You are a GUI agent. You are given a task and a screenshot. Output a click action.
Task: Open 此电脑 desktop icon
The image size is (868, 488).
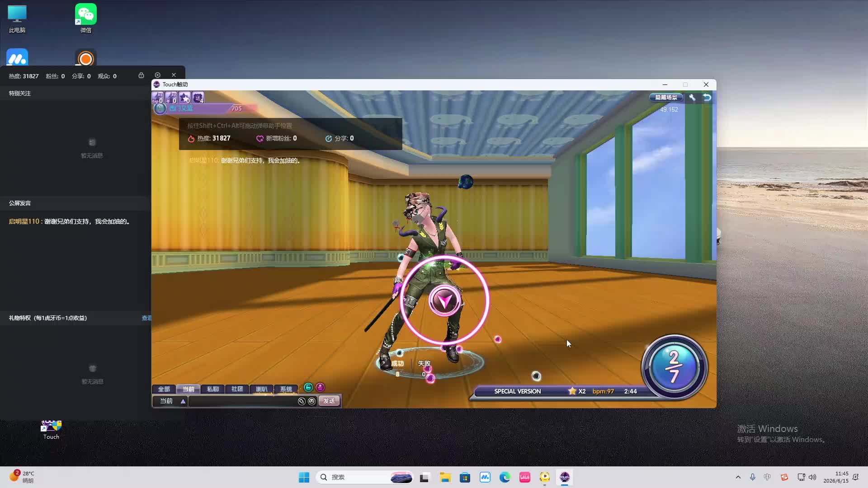click(17, 19)
